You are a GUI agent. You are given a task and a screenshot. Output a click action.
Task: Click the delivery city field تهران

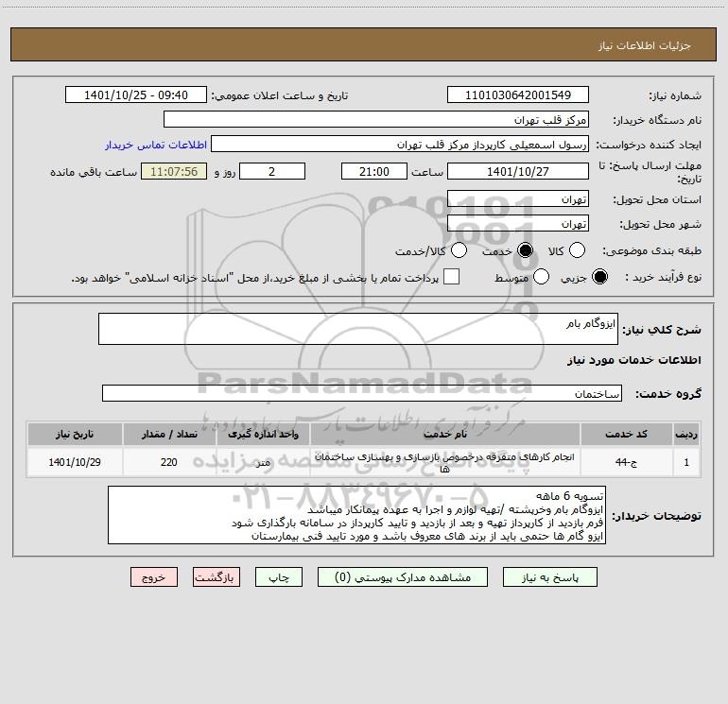(x=518, y=223)
